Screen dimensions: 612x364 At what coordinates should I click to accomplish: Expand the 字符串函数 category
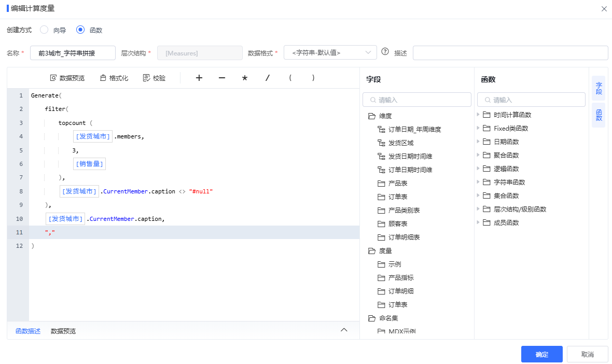point(478,182)
